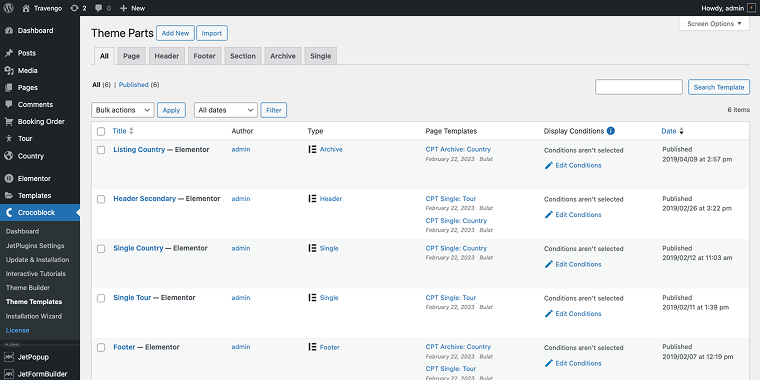Click the Pages icon in sidebar
This screenshot has width=760, height=380.
9,87
